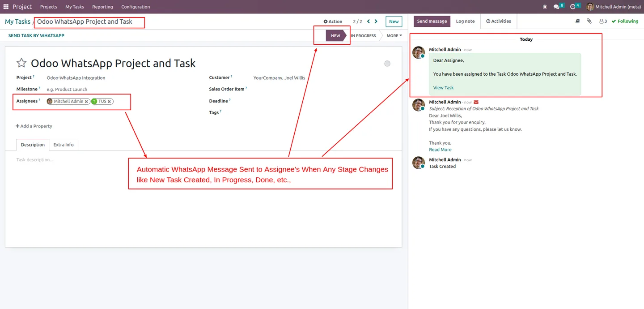644x309 pixels.
Task: Go to previous record arrow
Action: 369,21
